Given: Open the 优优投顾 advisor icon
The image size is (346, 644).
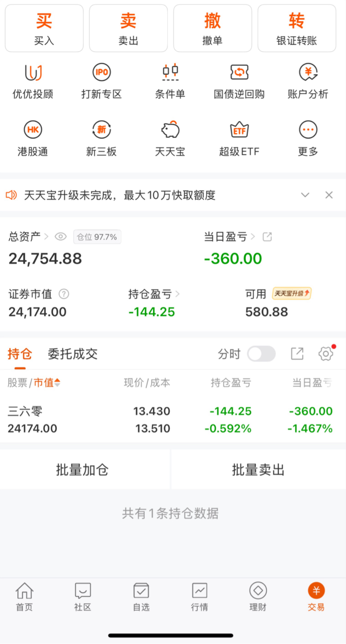Looking at the screenshot, I should point(33,73).
